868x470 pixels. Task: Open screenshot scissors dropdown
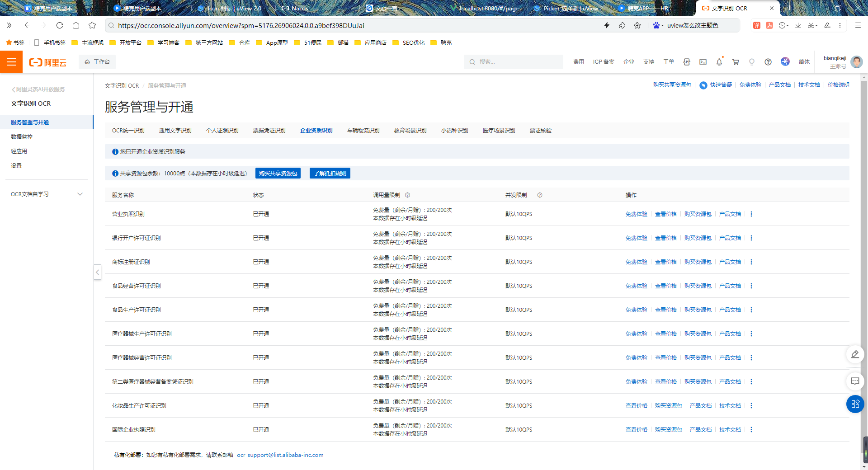tap(813, 25)
